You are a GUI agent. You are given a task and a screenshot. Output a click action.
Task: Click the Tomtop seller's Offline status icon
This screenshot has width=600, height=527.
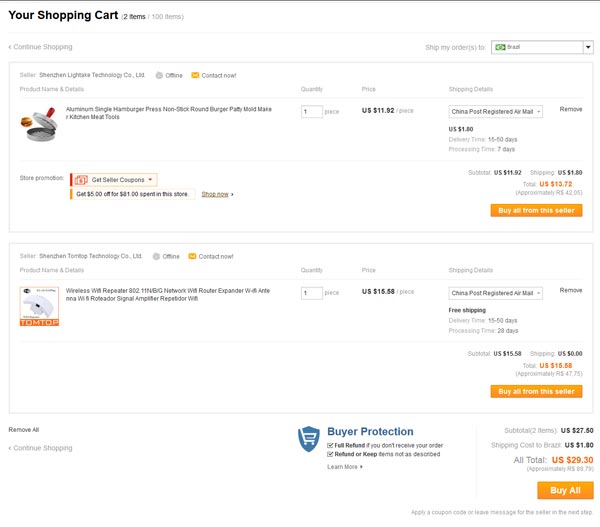[x=156, y=256]
